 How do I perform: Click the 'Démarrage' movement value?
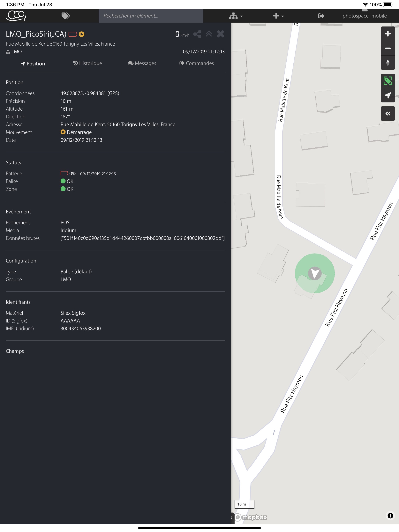[76, 132]
